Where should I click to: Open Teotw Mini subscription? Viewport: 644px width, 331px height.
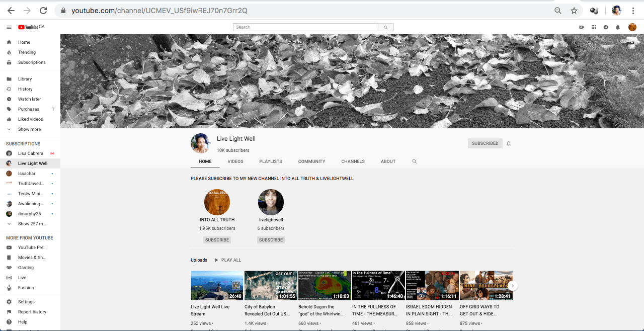(30, 194)
